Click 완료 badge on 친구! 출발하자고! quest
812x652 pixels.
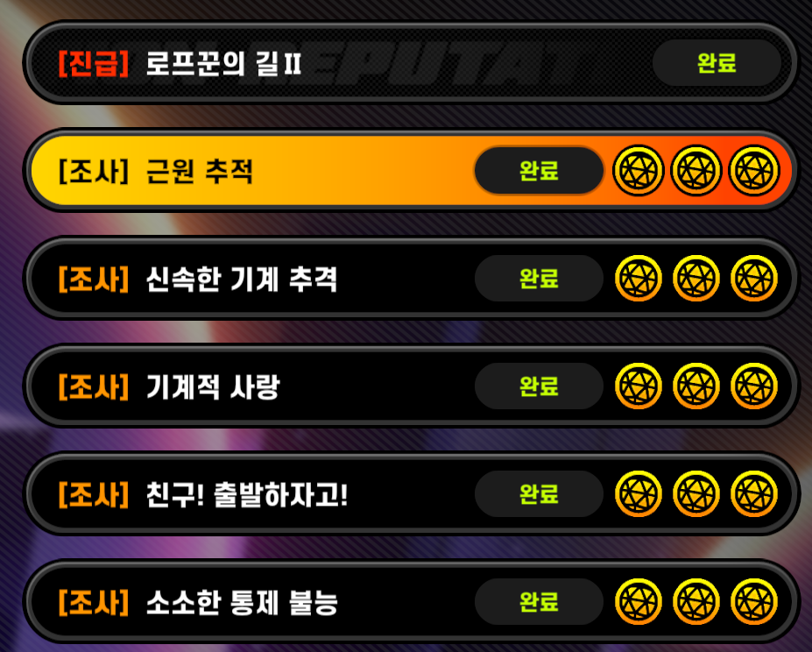coord(539,494)
